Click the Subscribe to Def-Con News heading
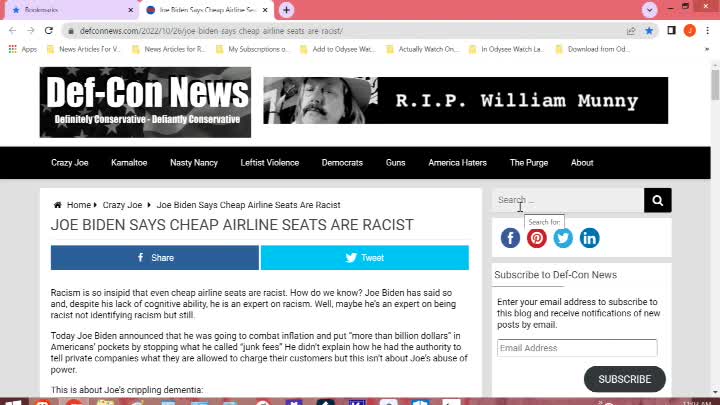The width and height of the screenshot is (720, 405). 556,275
